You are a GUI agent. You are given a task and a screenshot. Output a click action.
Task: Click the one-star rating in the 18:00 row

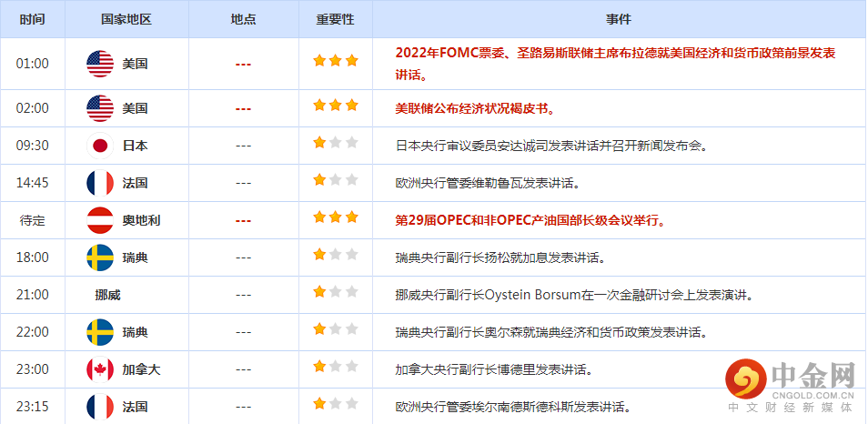tap(336, 255)
